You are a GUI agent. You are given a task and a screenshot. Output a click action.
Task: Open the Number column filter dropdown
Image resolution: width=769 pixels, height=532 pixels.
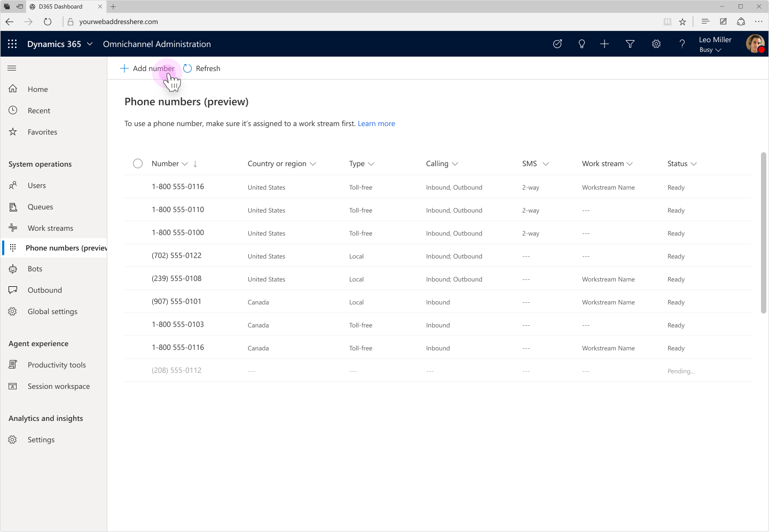pyautogui.click(x=185, y=164)
